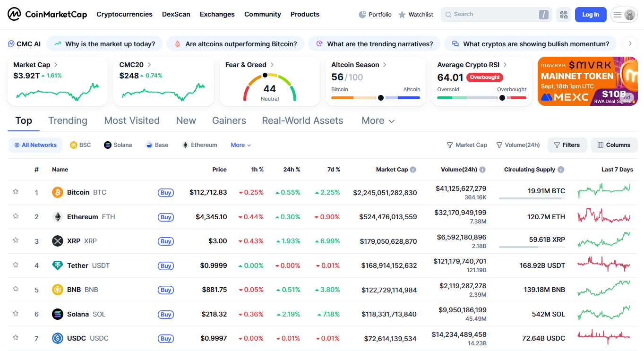
Task: Click the BNB coin icon
Action: pos(58,290)
